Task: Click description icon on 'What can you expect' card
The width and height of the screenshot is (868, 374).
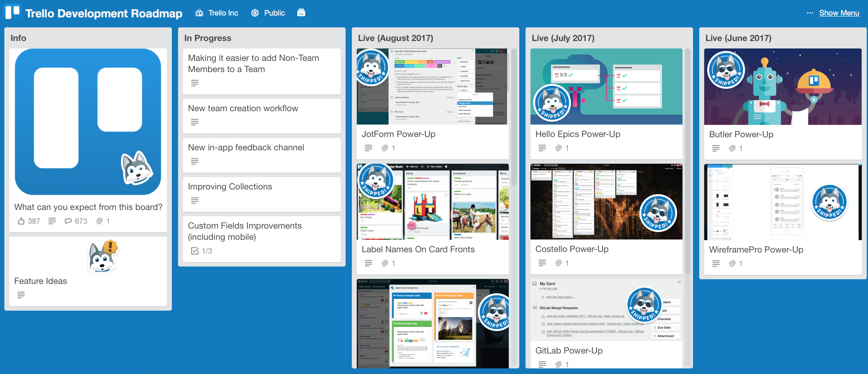Action: (x=52, y=221)
